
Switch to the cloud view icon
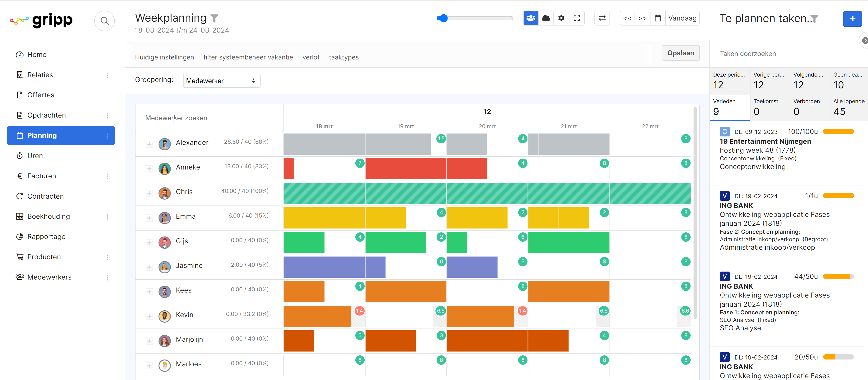click(546, 18)
